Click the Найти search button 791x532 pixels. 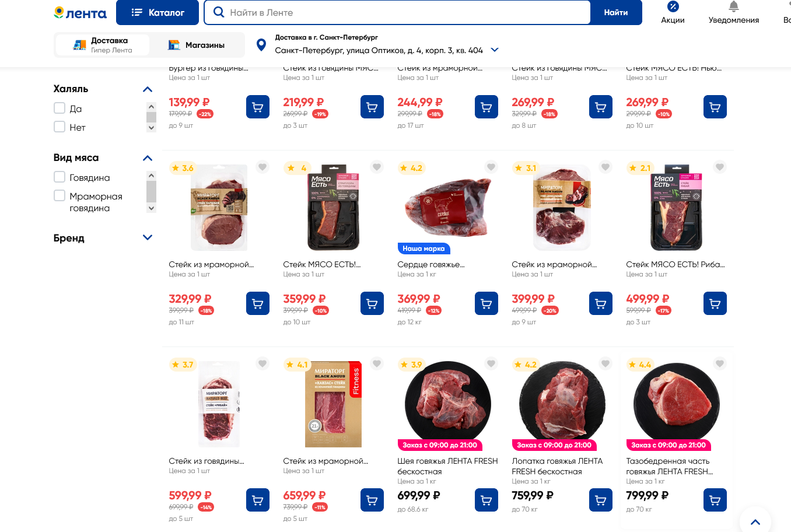pos(616,12)
